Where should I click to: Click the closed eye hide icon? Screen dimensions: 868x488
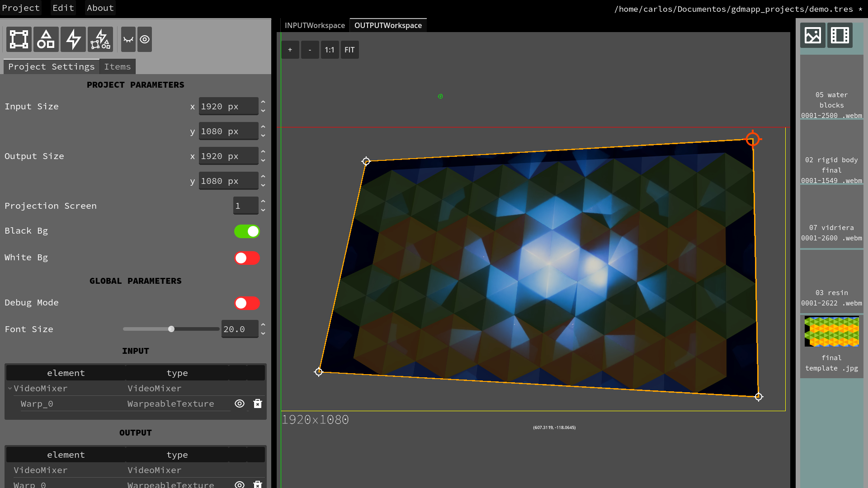128,39
